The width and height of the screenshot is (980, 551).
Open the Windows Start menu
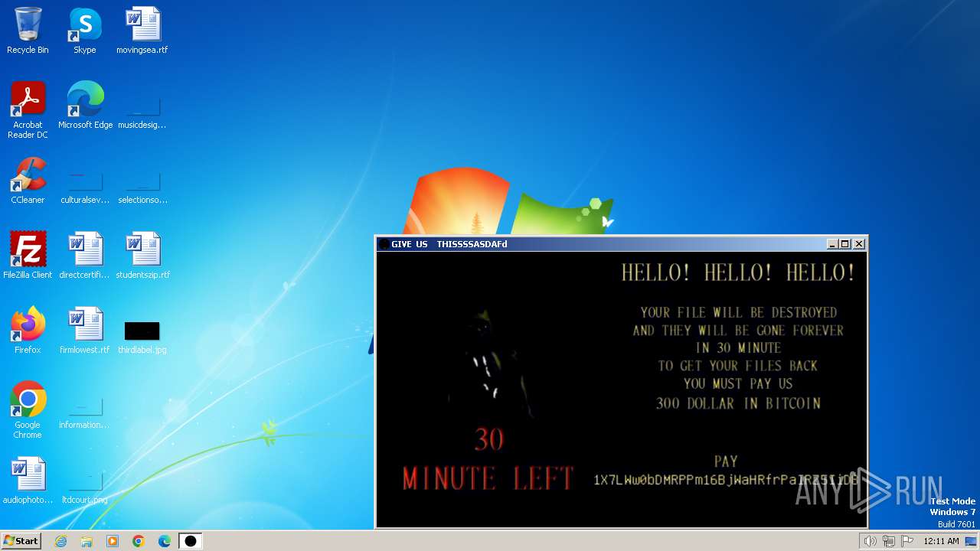tap(21, 541)
